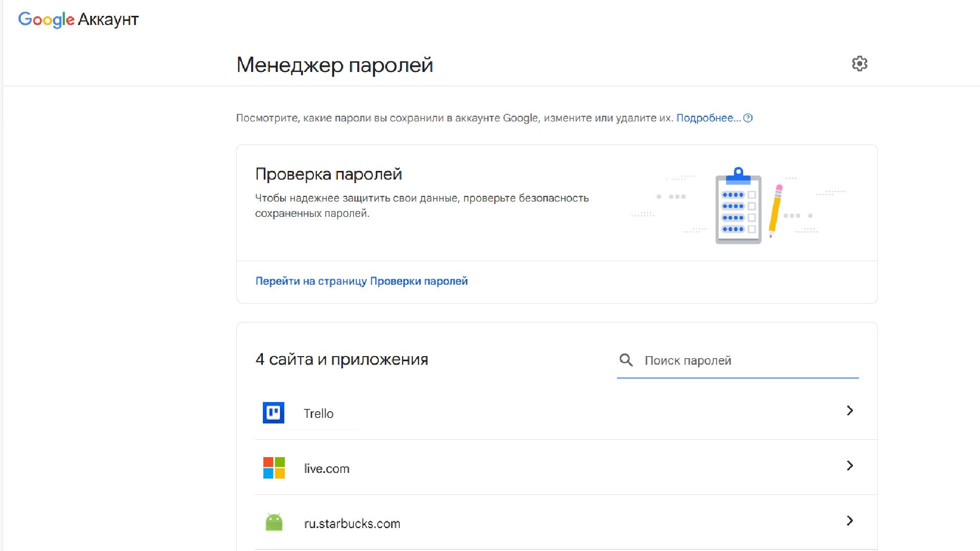The width and height of the screenshot is (980, 551).
Task: Go to Перейти на страницу Проверки паролей
Action: click(x=361, y=281)
